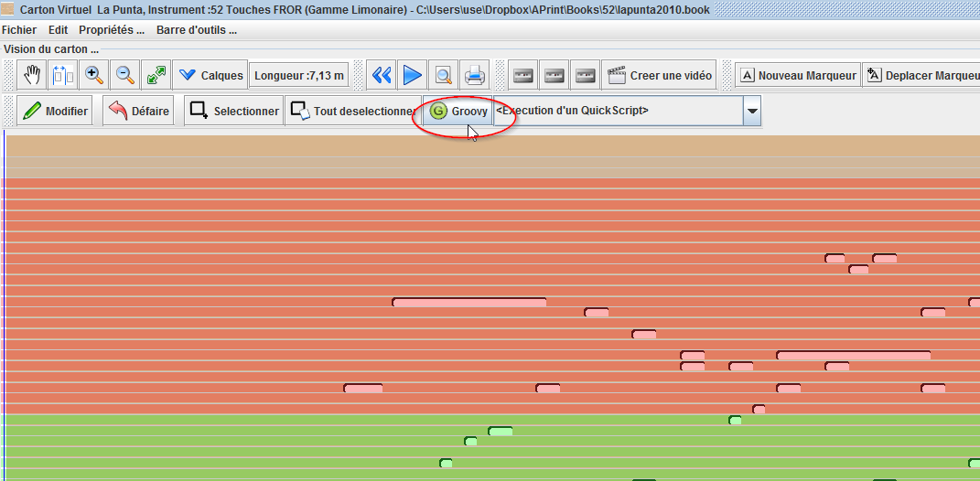Viewport: 980px width, 481px height.
Task: Open the Barre d'outils menu
Action: coord(196,30)
